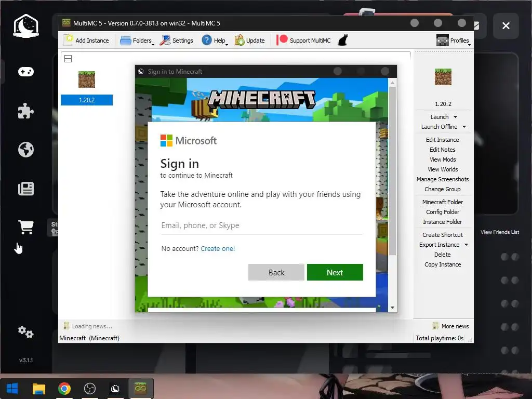The height and width of the screenshot is (399, 532).
Task: Open the shopping cart store icon
Action: click(26, 227)
